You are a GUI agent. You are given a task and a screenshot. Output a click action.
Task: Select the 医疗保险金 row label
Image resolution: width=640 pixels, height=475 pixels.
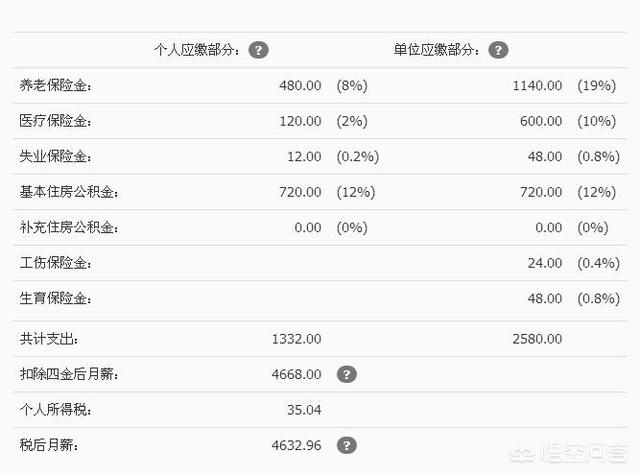(56, 121)
